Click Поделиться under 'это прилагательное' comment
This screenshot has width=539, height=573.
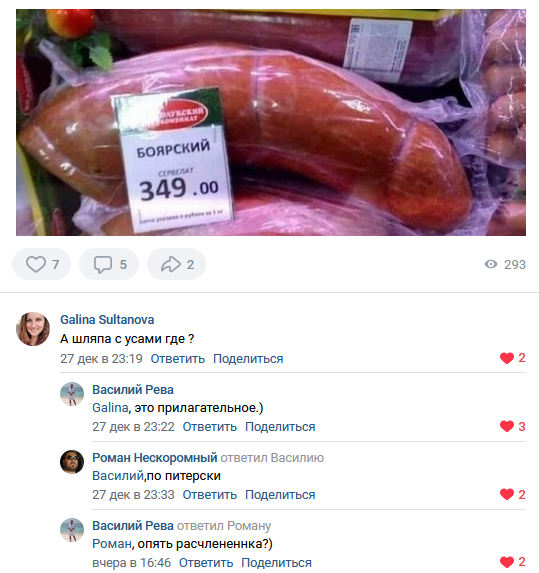coord(280,427)
